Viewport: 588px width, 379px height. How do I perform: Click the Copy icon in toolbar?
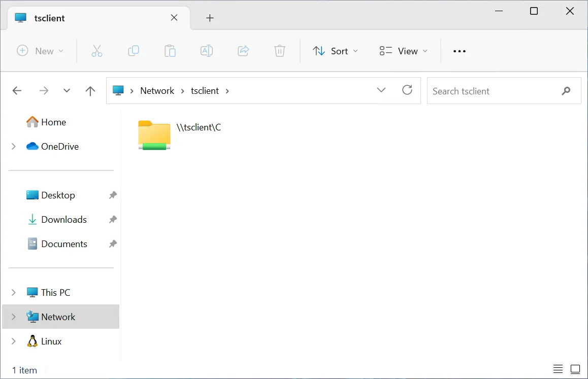click(x=134, y=51)
